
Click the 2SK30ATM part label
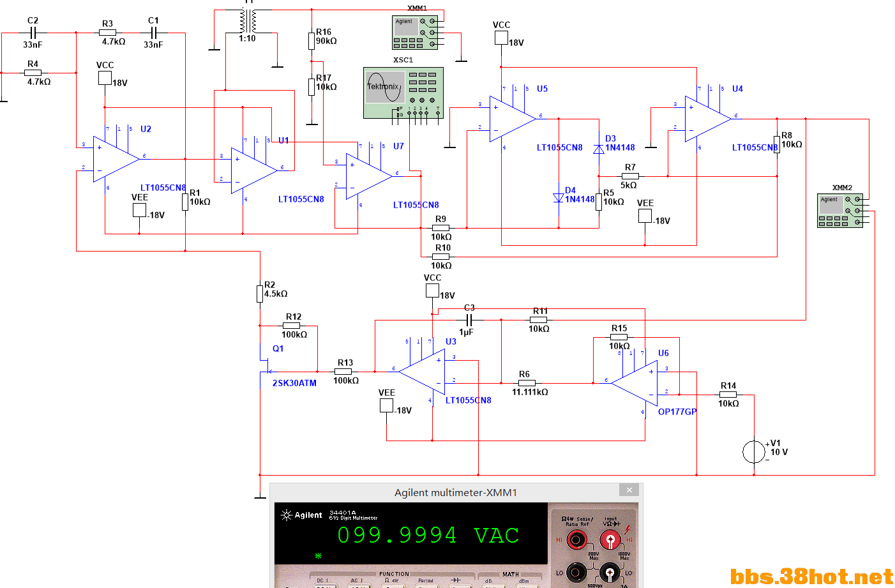click(294, 383)
